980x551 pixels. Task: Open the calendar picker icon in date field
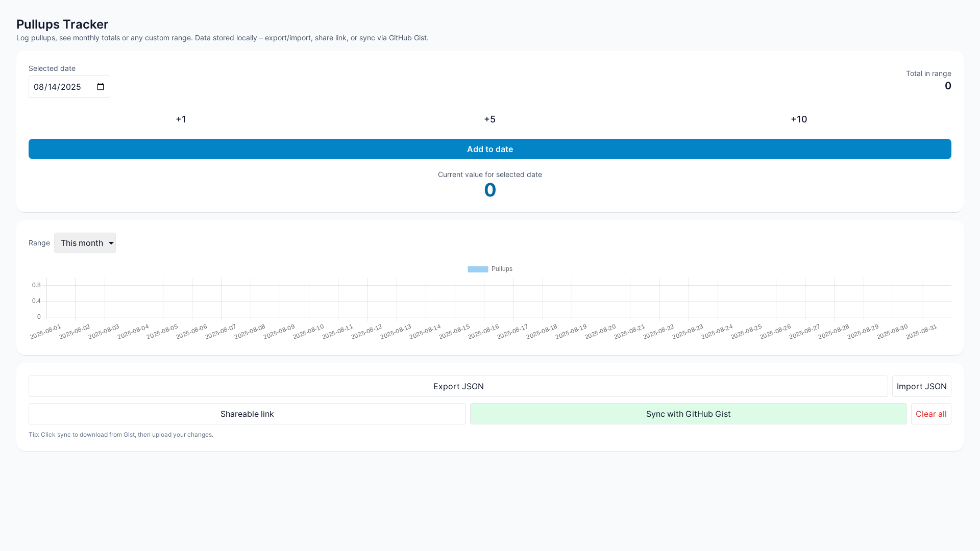tap(101, 87)
